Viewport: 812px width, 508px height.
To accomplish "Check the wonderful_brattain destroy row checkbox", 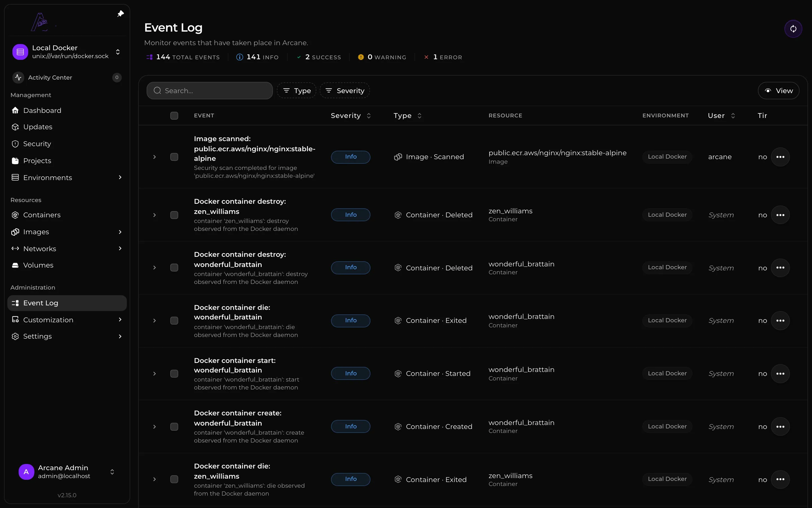I will (174, 268).
